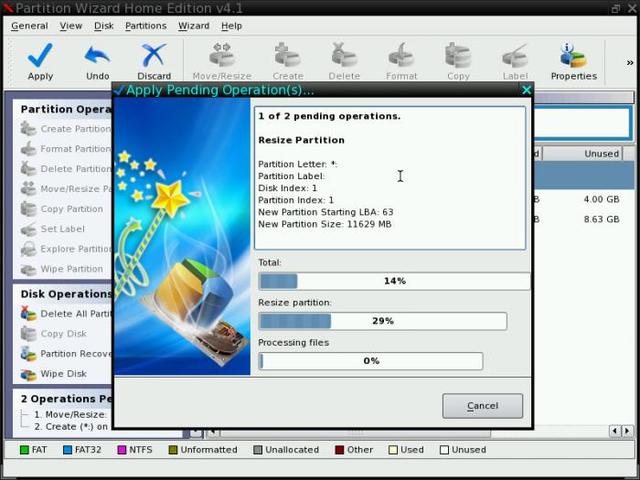This screenshot has height=480, width=640.
Task: Click the Apply checkmark toolbar icon
Action: [x=40, y=55]
